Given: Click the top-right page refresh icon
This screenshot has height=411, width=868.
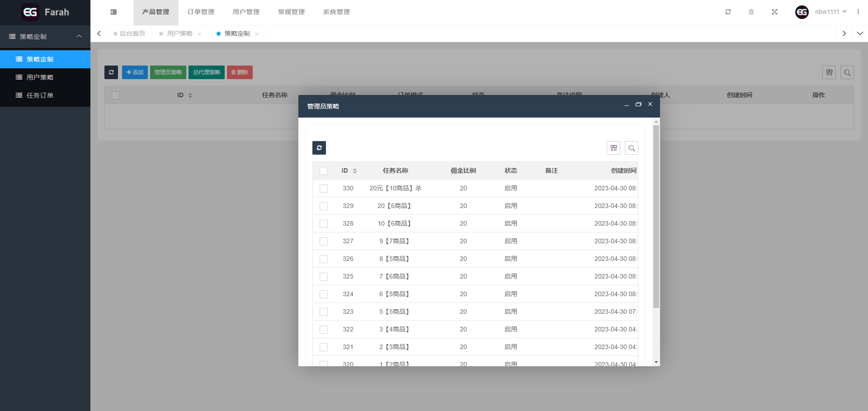Looking at the screenshot, I should coord(728,12).
